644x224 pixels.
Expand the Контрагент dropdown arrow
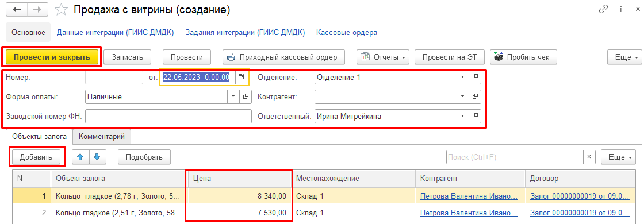(462, 96)
